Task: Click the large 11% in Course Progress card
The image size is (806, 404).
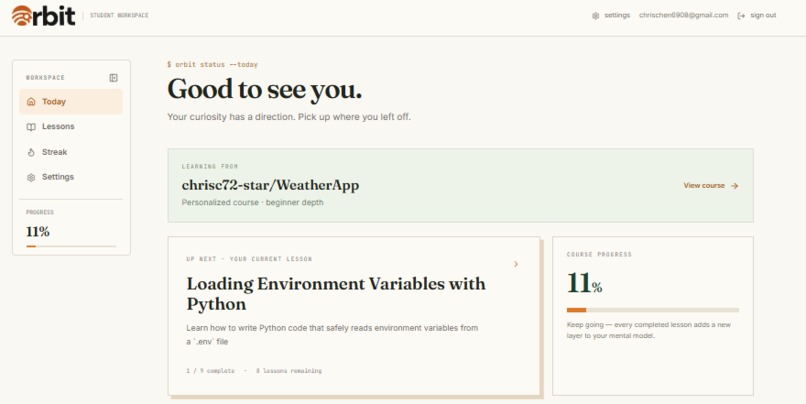Action: click(584, 283)
